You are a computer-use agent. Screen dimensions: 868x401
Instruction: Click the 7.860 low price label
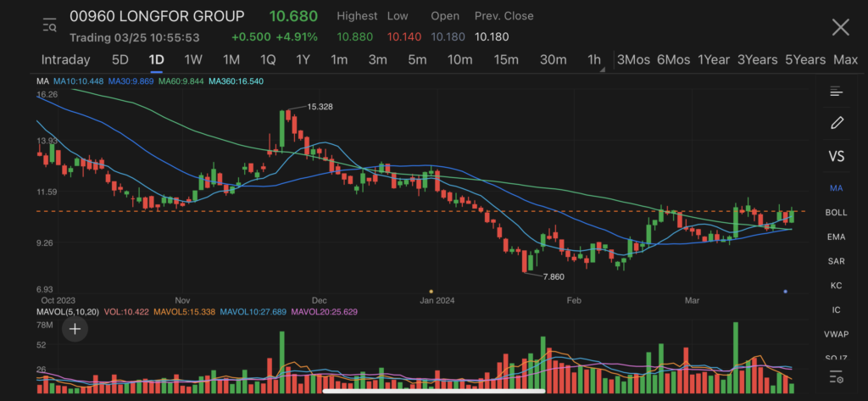[554, 276]
